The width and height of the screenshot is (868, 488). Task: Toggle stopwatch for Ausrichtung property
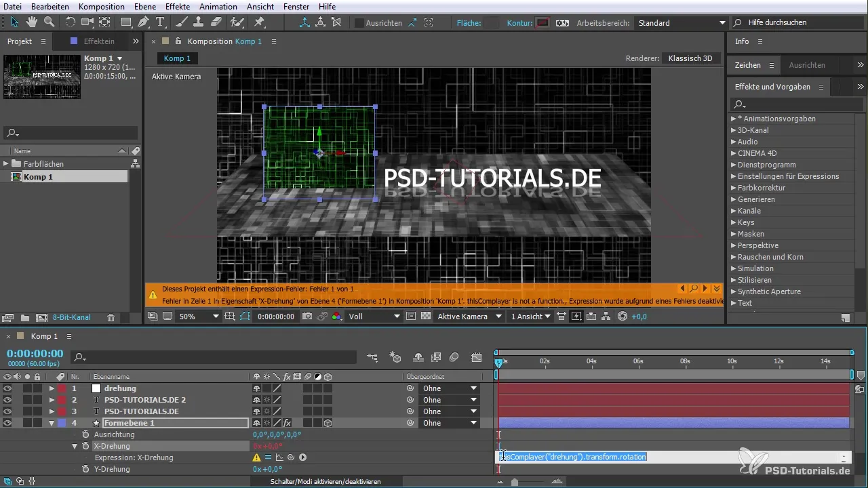[85, 434]
